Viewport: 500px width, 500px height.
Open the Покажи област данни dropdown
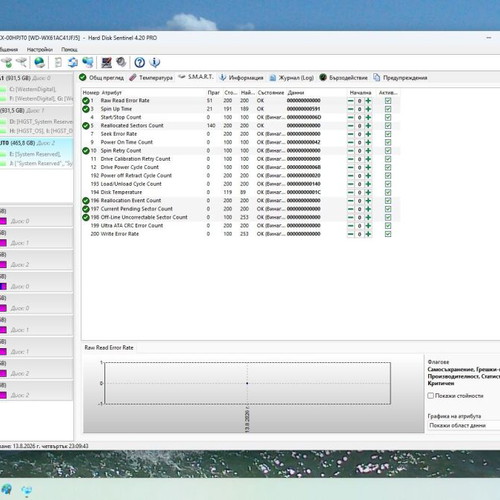pos(463,425)
